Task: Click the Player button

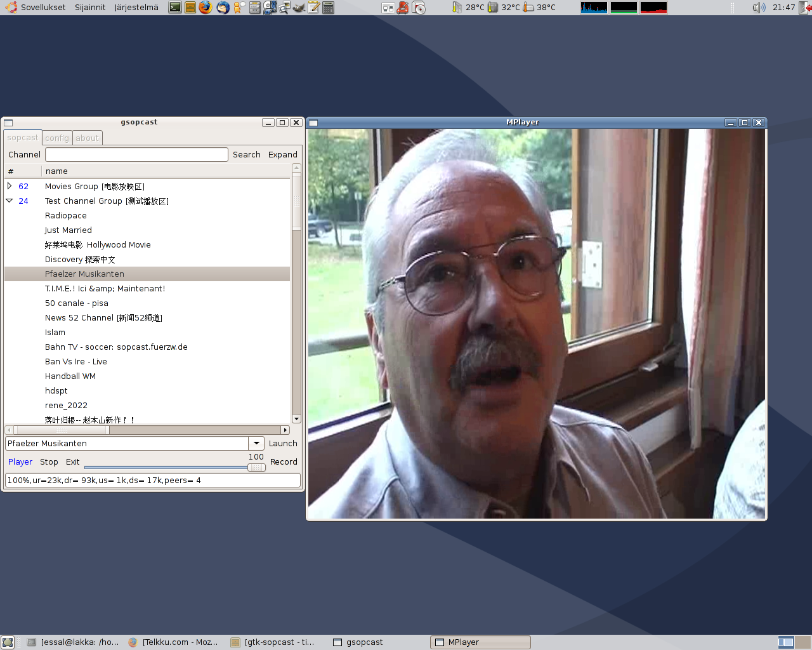Action: coord(20,462)
